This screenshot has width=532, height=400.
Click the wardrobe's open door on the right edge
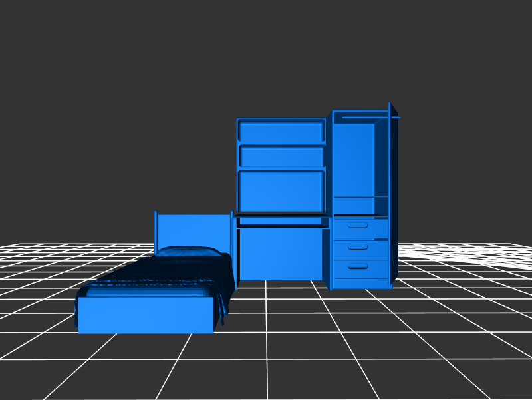(393, 193)
